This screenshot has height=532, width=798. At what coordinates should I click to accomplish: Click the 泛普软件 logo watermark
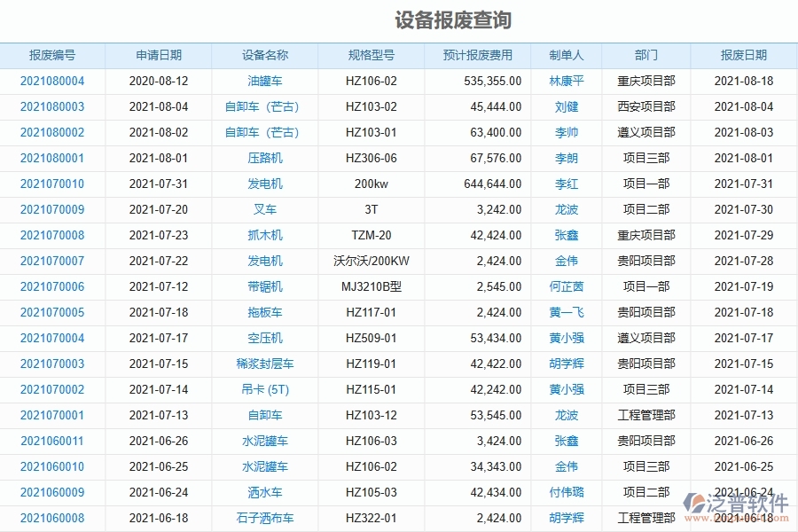(734, 502)
